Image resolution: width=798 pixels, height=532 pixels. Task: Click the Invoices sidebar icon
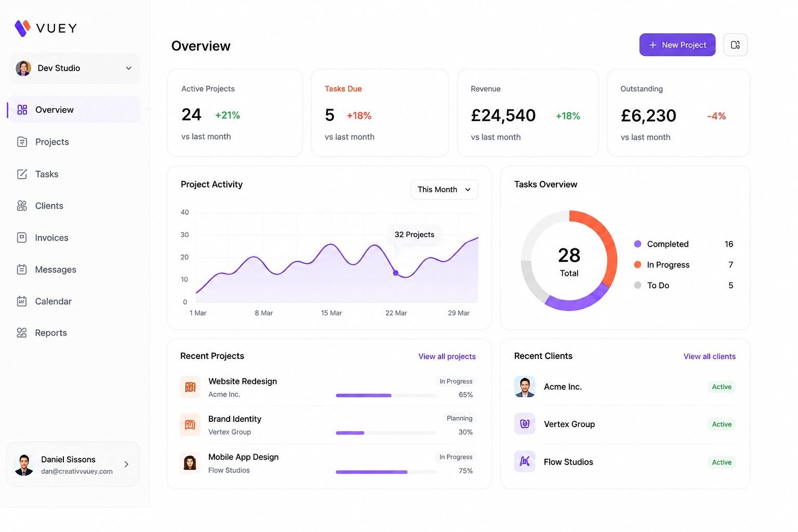tap(22, 237)
